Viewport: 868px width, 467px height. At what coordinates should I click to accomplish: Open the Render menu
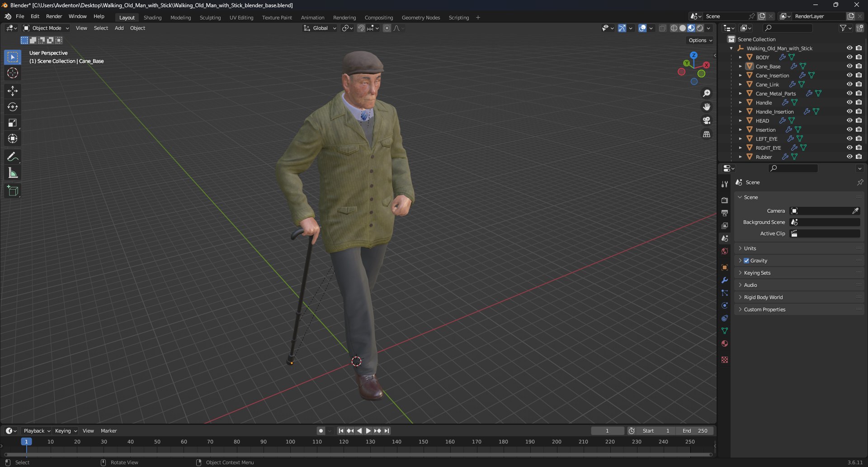[54, 16]
